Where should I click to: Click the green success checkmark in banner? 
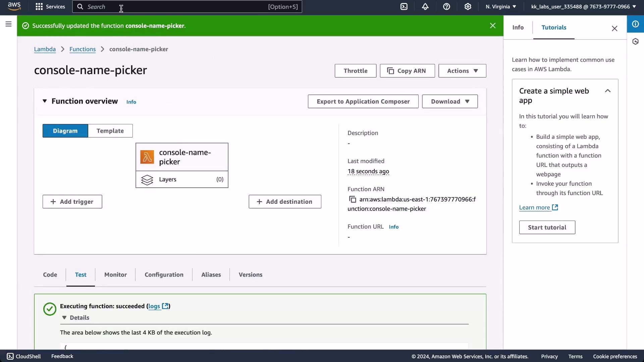click(x=25, y=26)
